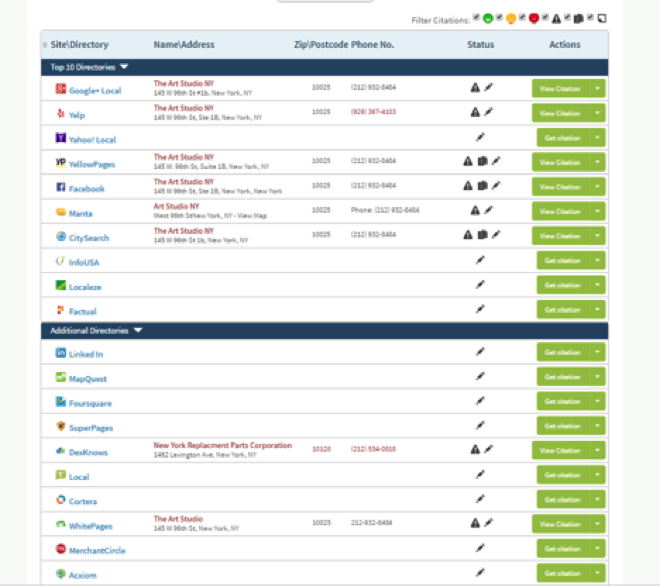Click the Status column header
The image size is (661, 586).
(480, 45)
